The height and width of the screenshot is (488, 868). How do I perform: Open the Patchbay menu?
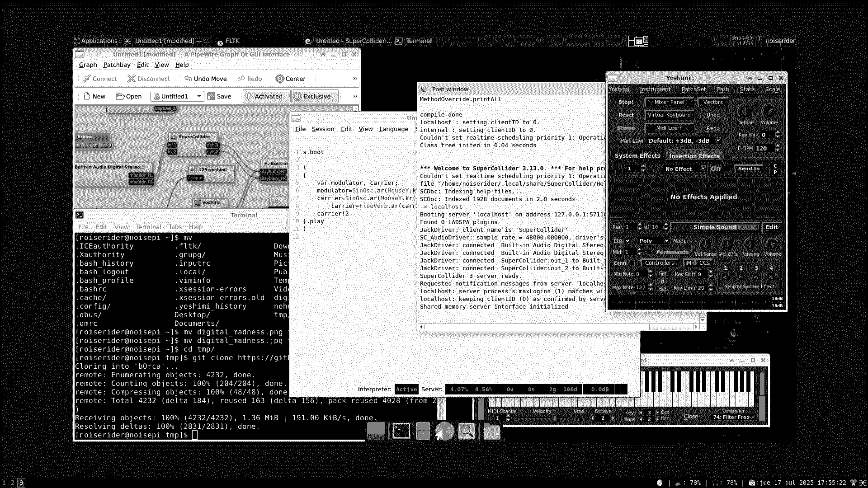[117, 65]
